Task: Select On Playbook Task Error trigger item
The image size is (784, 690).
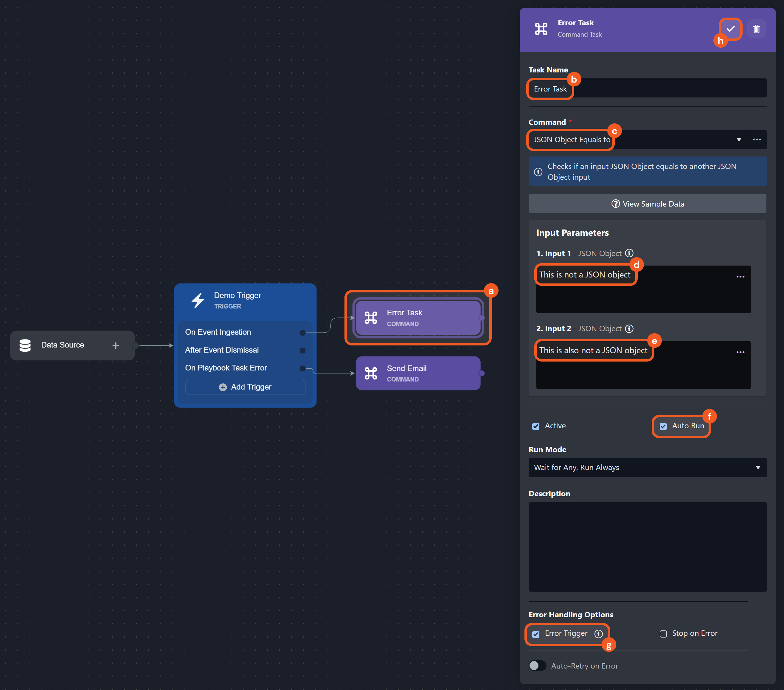Action: (x=226, y=368)
